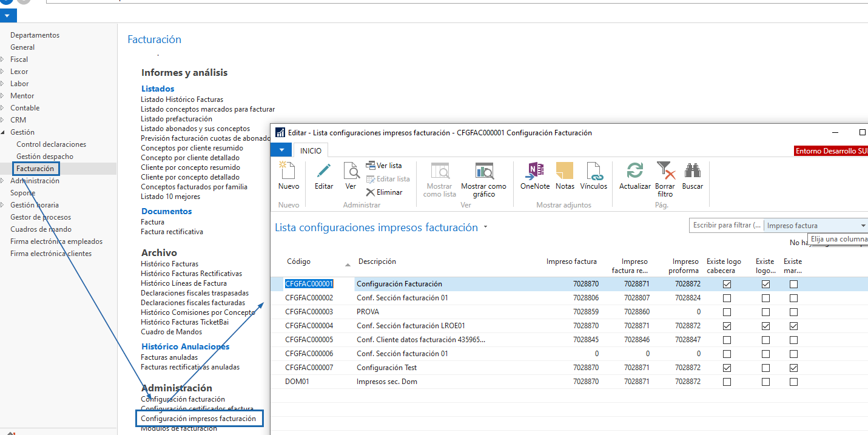Click the Vínculos icon
This screenshot has height=435, width=868.
593,171
